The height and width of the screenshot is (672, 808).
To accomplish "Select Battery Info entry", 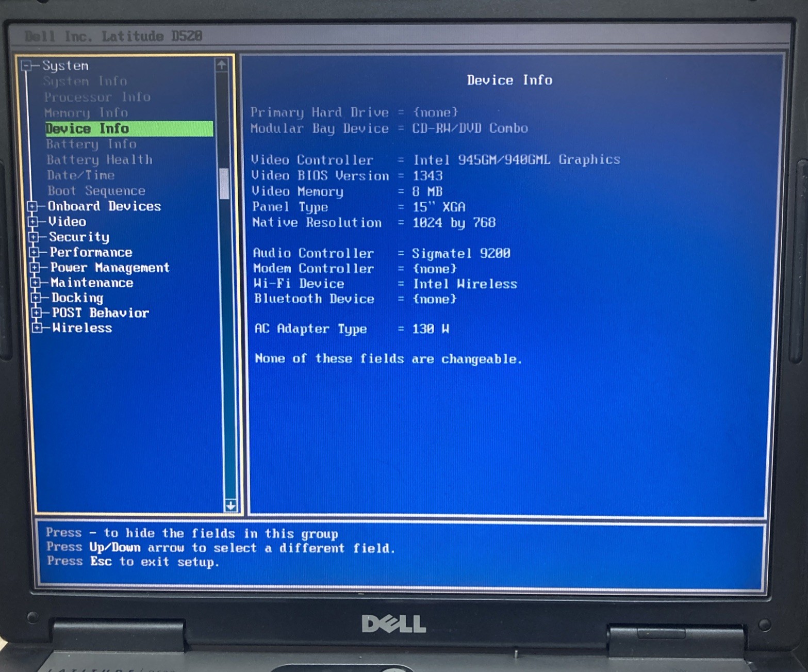I will click(91, 144).
